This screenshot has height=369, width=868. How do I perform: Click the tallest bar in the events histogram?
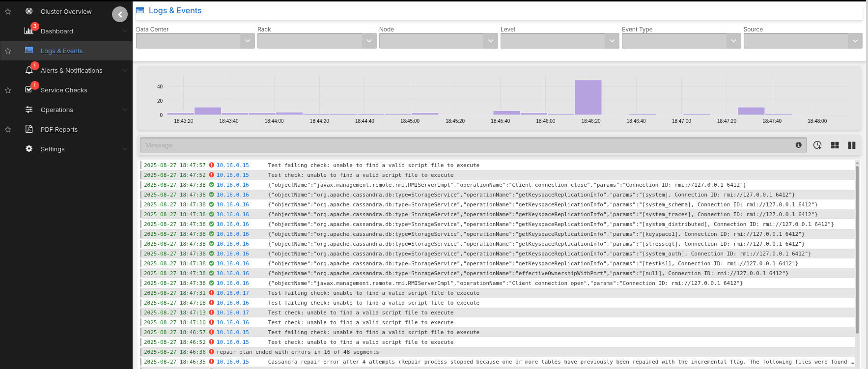pyautogui.click(x=588, y=97)
